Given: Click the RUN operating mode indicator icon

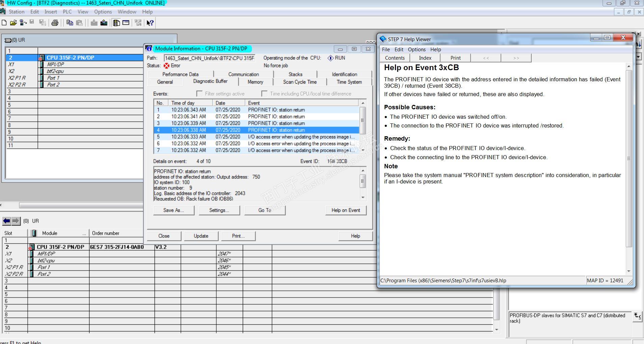Looking at the screenshot, I should click(x=330, y=58).
